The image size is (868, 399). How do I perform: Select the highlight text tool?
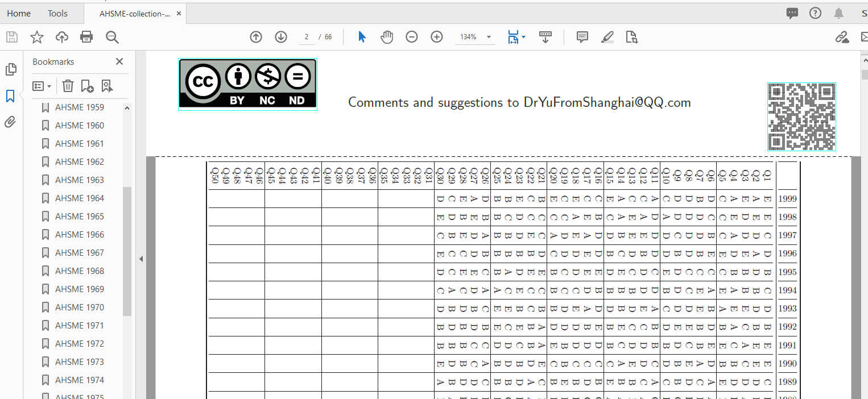point(607,37)
